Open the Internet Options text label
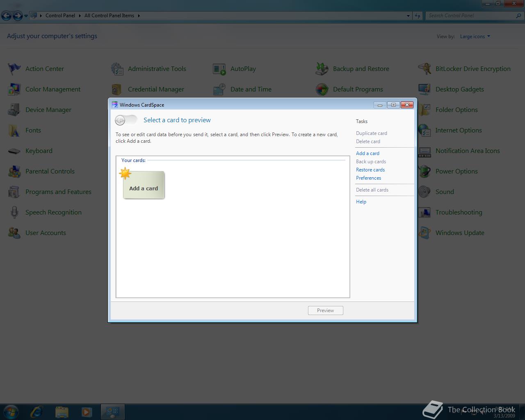Viewport: 525px width, 420px height. click(459, 130)
